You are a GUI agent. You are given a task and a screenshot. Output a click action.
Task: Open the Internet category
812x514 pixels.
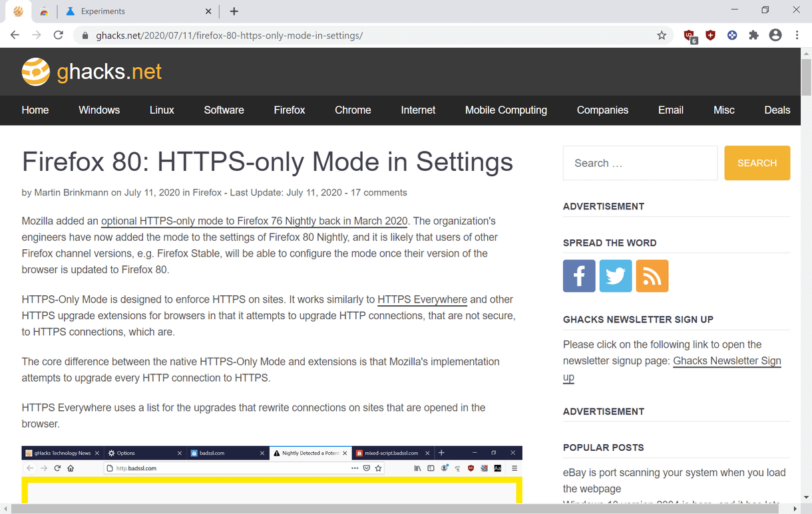click(x=418, y=110)
